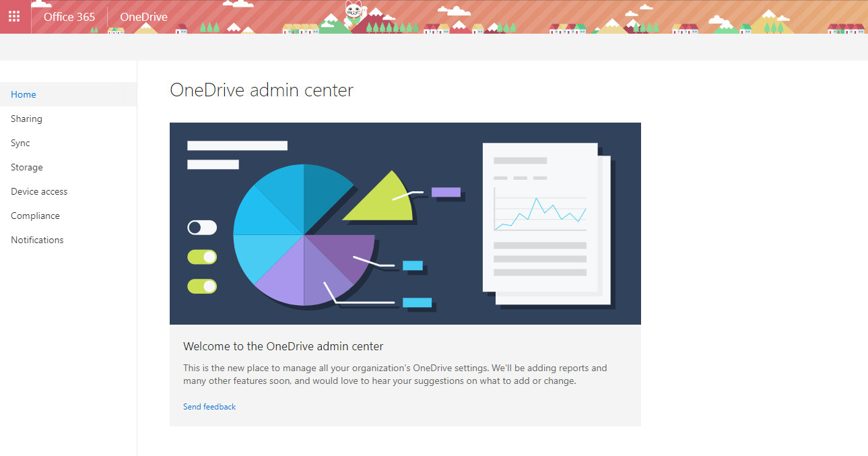Navigate to Storage settings

[26, 167]
